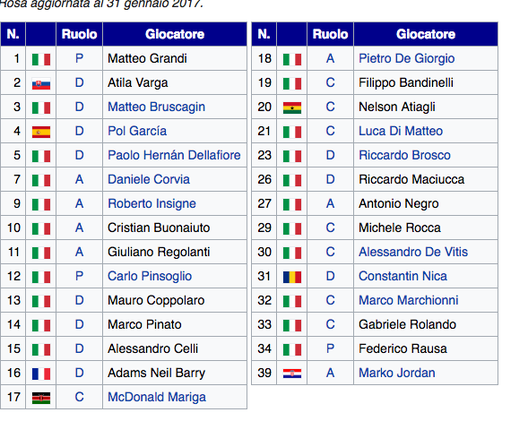528x421 pixels.
Task: Click the Croatia flag beside Marko Jordan
Action: pos(292,374)
